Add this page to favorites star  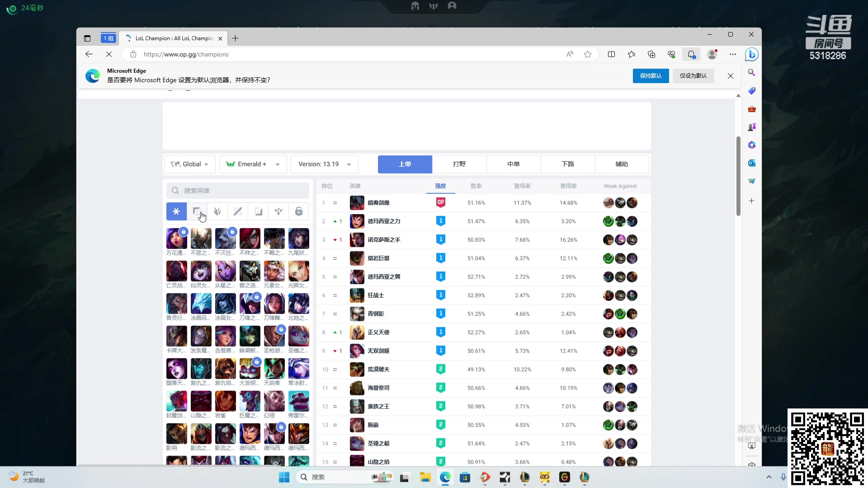point(588,54)
